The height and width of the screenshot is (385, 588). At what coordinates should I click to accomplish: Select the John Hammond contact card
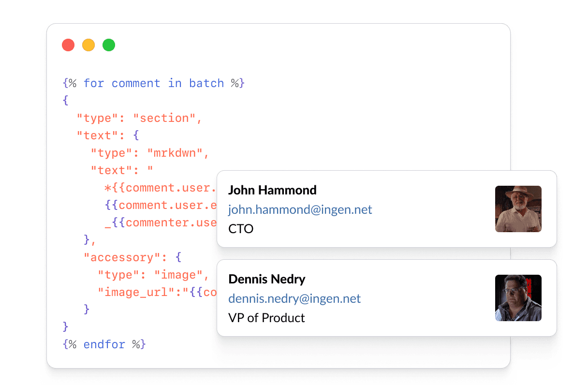pos(387,209)
